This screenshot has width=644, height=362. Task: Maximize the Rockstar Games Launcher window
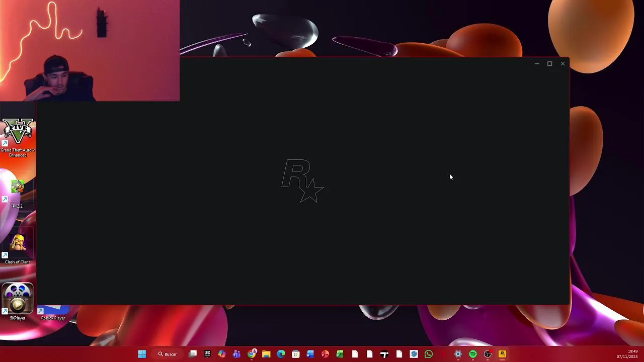coord(550,64)
